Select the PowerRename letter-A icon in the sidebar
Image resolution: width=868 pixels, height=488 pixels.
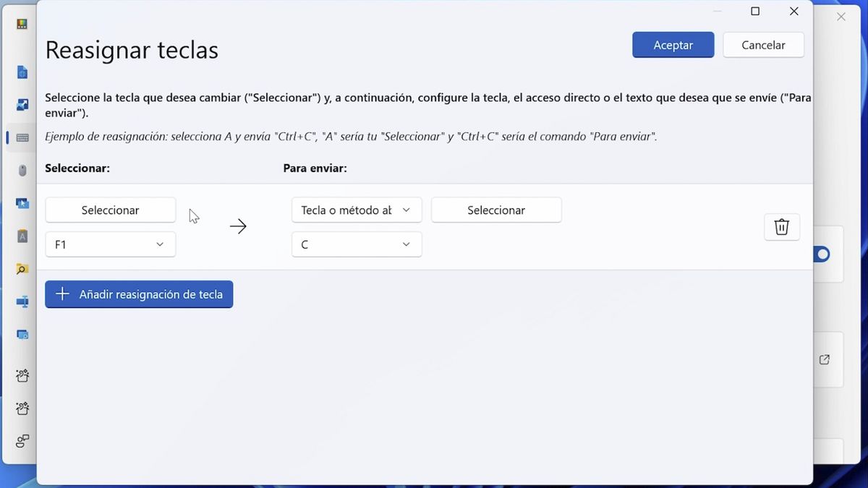coord(22,236)
